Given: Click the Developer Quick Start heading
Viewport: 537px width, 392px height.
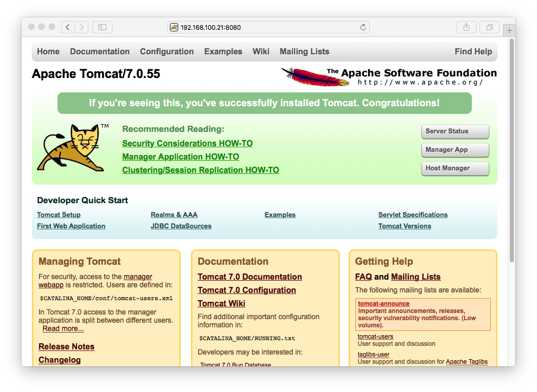Looking at the screenshot, I should click(82, 200).
